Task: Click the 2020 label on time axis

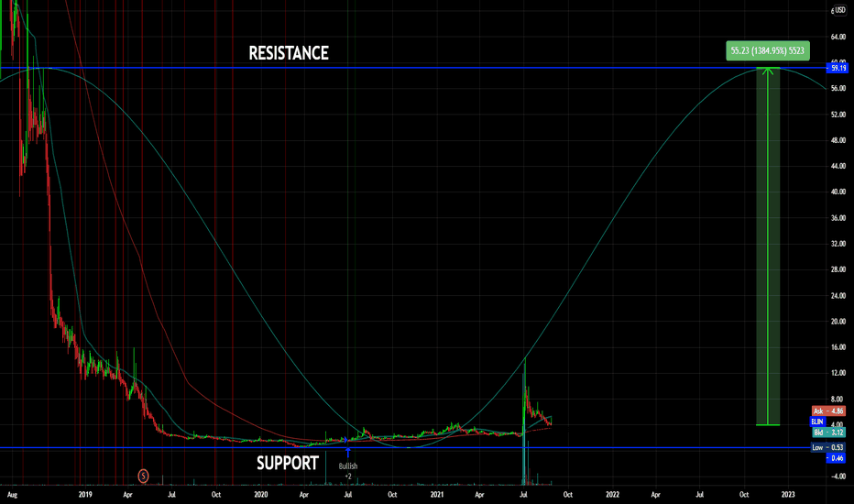Action: pyautogui.click(x=261, y=495)
